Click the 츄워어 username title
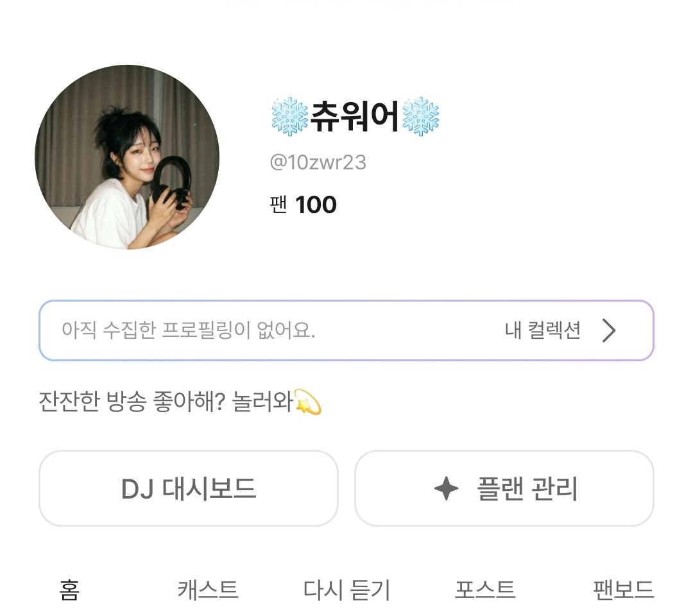Viewport: 693px width, 616px height. tap(355, 117)
